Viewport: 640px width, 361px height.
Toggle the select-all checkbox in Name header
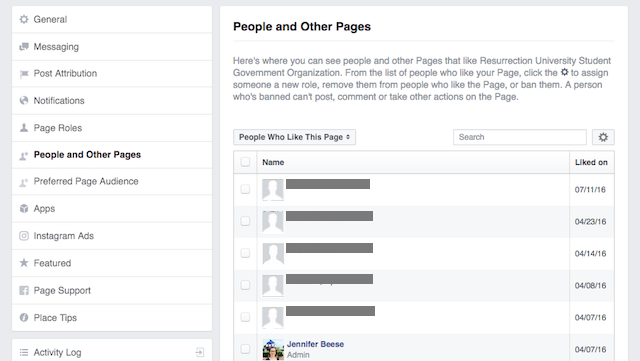pos(245,162)
